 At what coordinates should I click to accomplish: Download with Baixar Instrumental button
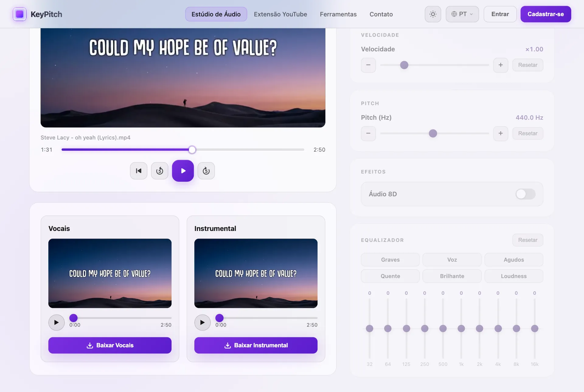point(256,346)
